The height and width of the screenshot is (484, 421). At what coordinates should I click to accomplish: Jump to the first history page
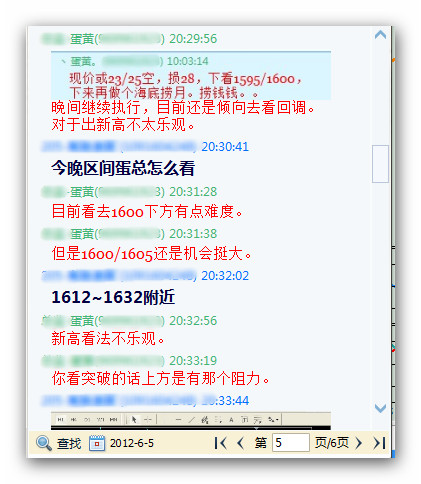(220, 443)
